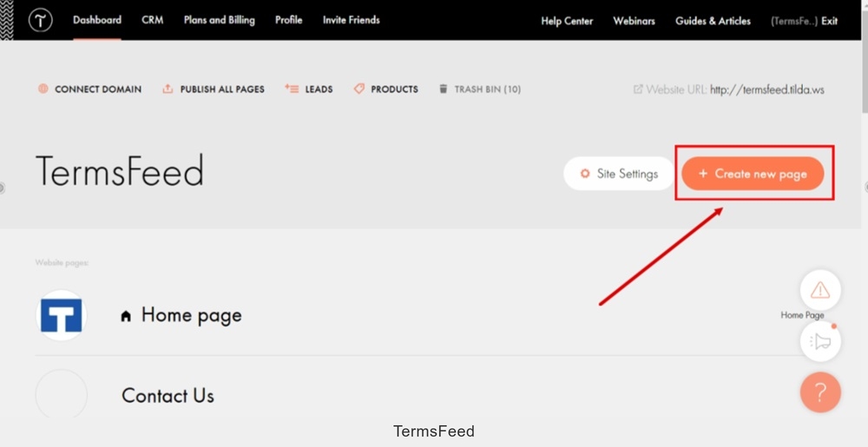Image resolution: width=868 pixels, height=447 pixels.
Task: Open the Home page entry
Action: 192,315
